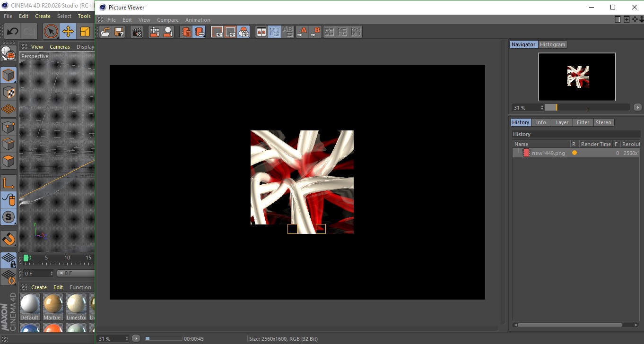Select the Move tool in main toolbar
Image resolution: width=644 pixels, height=344 pixels.
tap(68, 32)
